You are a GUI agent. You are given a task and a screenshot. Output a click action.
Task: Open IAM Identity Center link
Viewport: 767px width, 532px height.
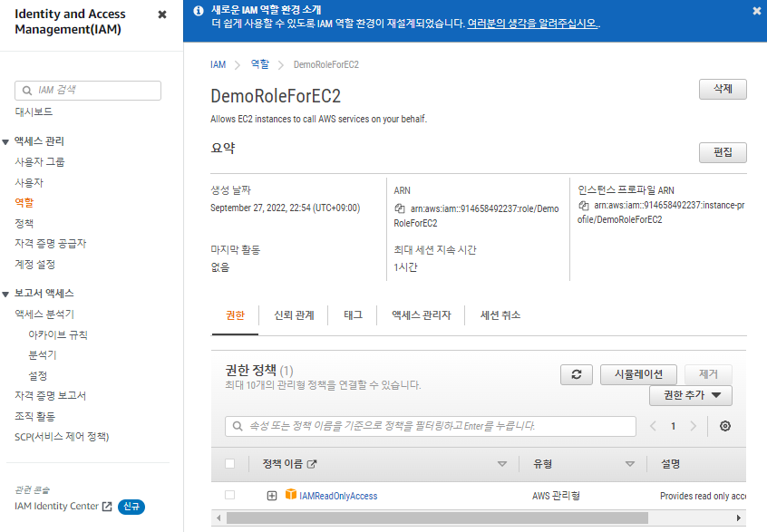57,506
